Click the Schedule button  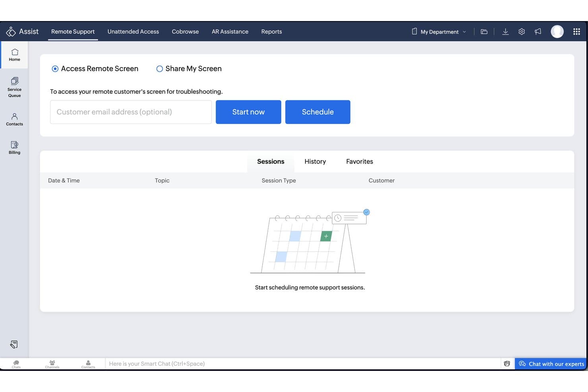pyautogui.click(x=318, y=112)
